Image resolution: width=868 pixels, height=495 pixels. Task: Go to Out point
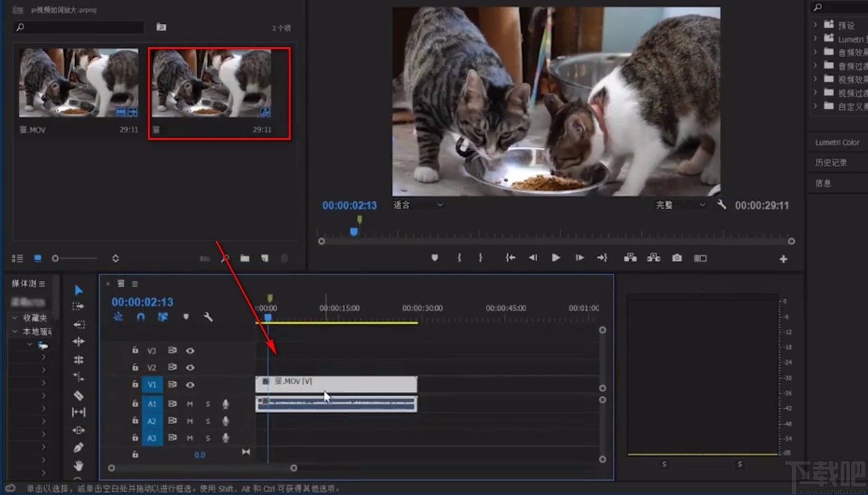(x=602, y=258)
